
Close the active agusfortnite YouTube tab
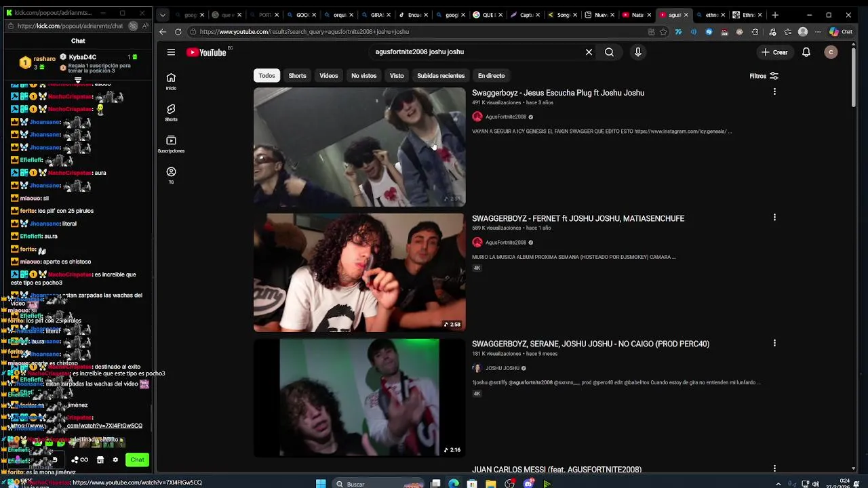point(686,15)
